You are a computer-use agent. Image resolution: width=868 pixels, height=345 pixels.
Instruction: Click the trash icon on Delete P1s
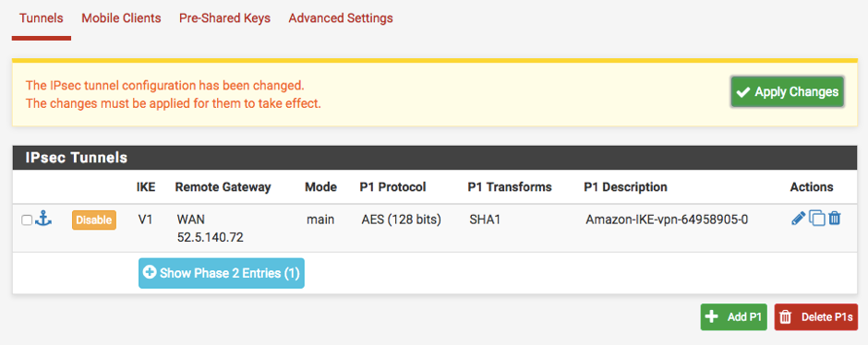(785, 317)
